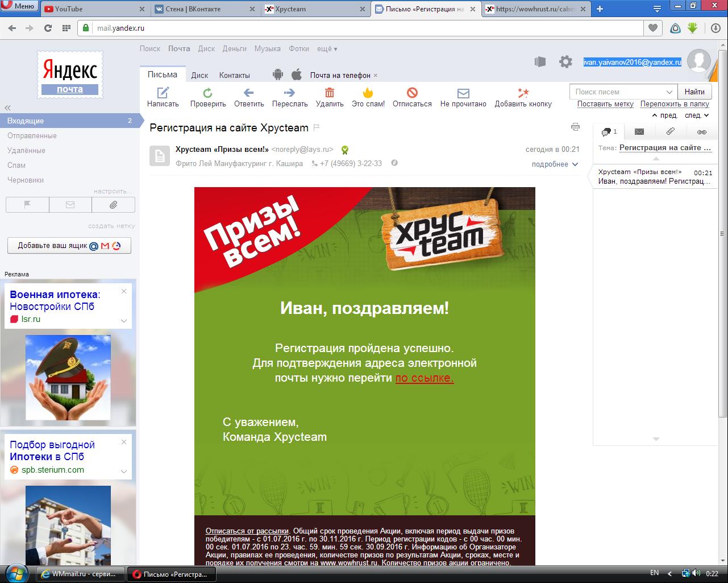This screenshot has width=728, height=583.
Task: Open the Apple app icon
Action: [296, 75]
